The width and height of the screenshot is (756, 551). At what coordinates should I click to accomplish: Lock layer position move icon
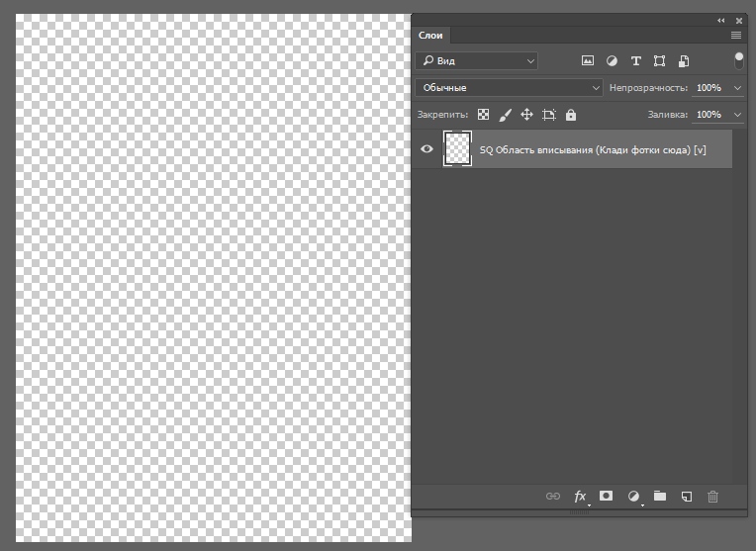point(526,114)
